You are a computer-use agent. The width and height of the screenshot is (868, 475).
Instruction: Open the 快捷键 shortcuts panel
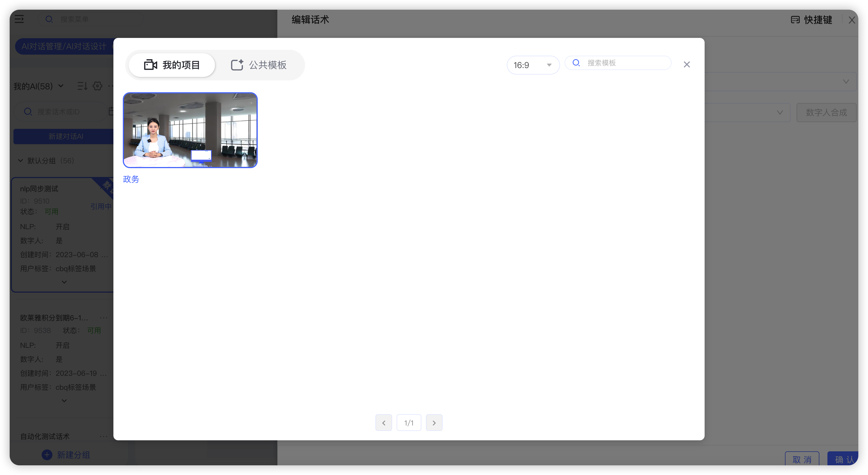point(811,20)
